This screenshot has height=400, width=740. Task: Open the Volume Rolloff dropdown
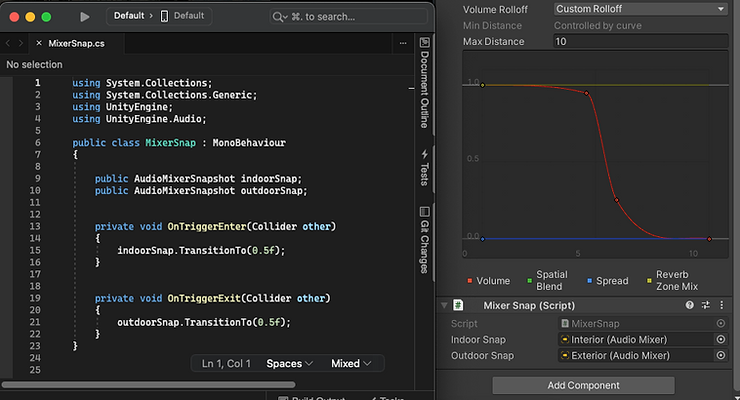pyautogui.click(x=640, y=9)
